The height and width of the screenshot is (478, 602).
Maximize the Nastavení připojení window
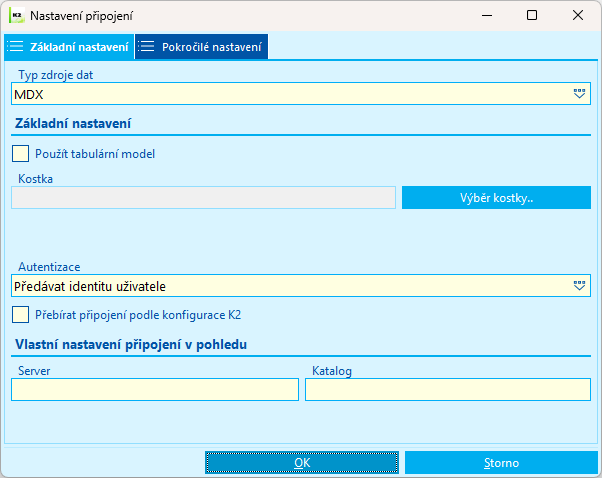[x=532, y=16]
